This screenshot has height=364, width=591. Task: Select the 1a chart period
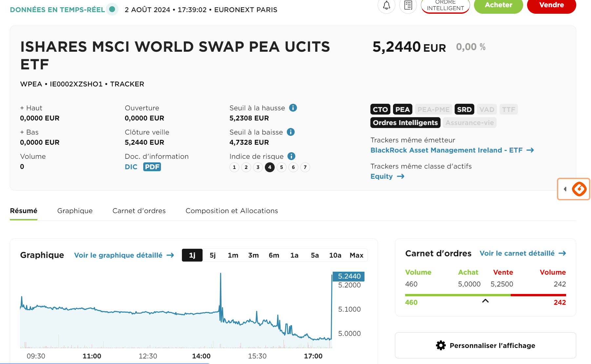(x=294, y=255)
